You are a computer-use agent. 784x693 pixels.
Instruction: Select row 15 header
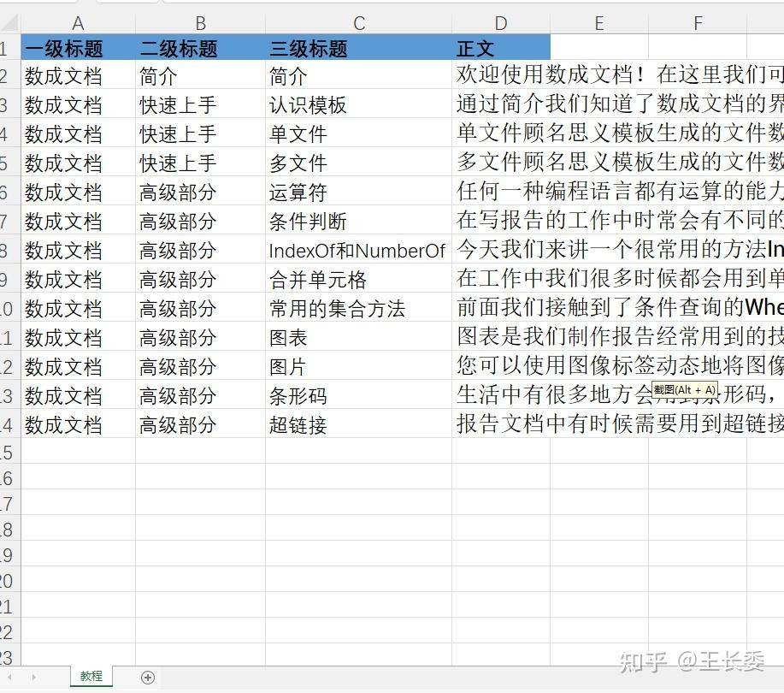(x=9, y=452)
